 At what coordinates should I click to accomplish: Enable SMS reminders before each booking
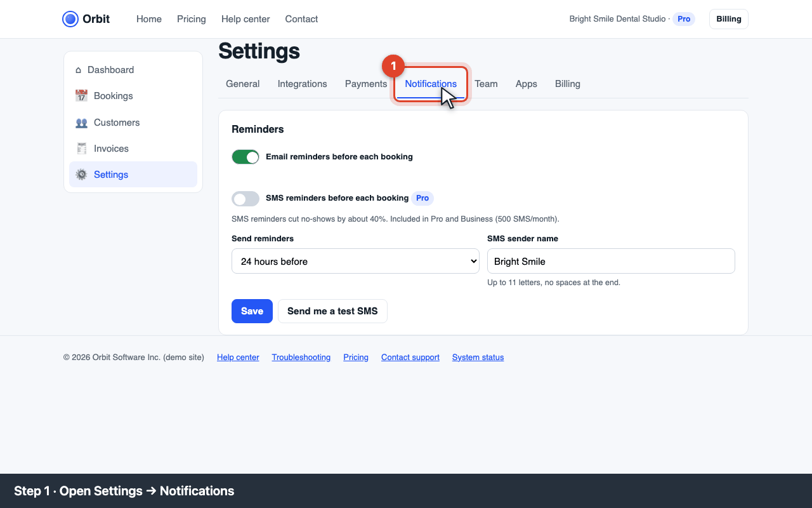pos(246,199)
